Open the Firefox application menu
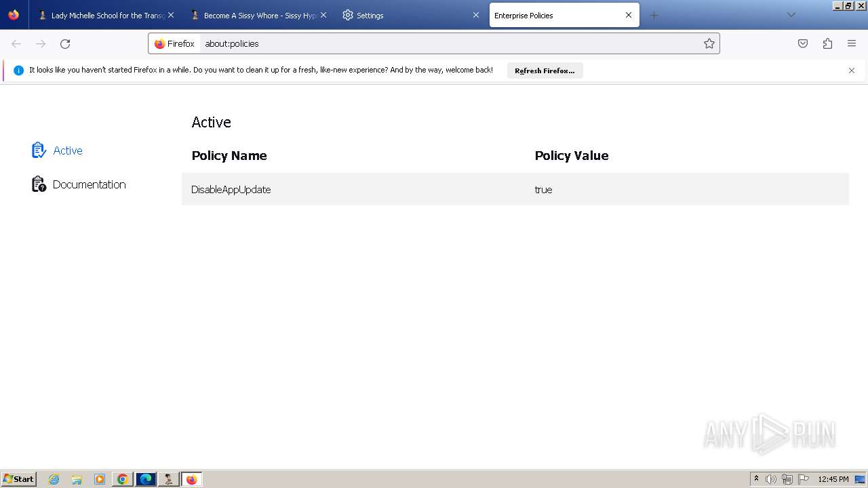The height and width of the screenshot is (488, 868). 852,43
